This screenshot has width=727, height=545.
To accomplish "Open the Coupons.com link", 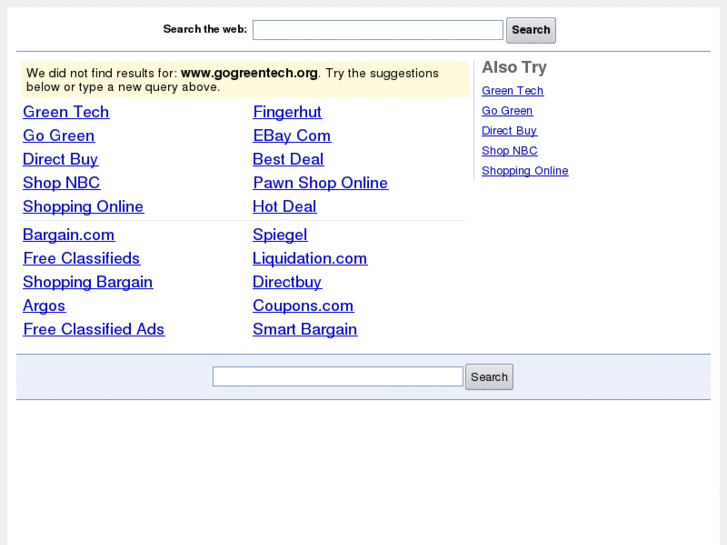I will pyautogui.click(x=303, y=306).
